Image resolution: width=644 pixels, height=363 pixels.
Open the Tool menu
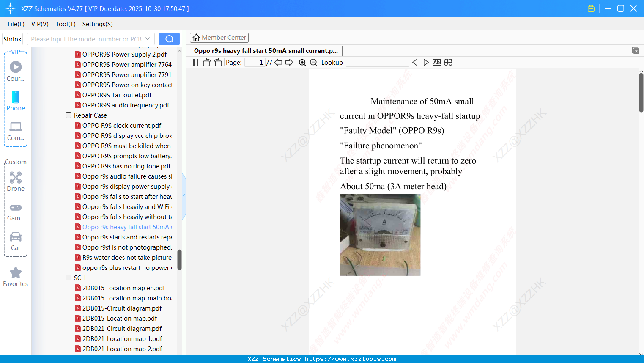pyautogui.click(x=66, y=24)
